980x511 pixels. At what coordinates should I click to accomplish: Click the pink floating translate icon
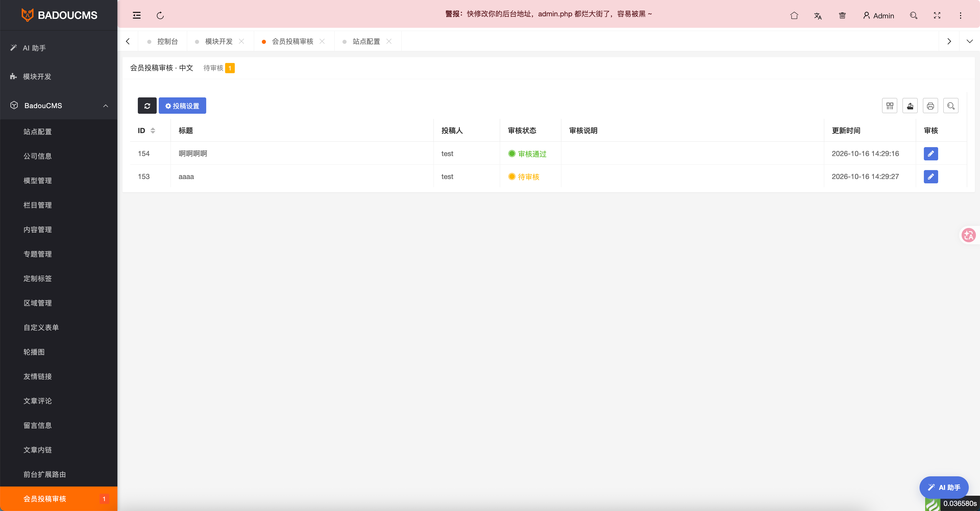coord(969,235)
